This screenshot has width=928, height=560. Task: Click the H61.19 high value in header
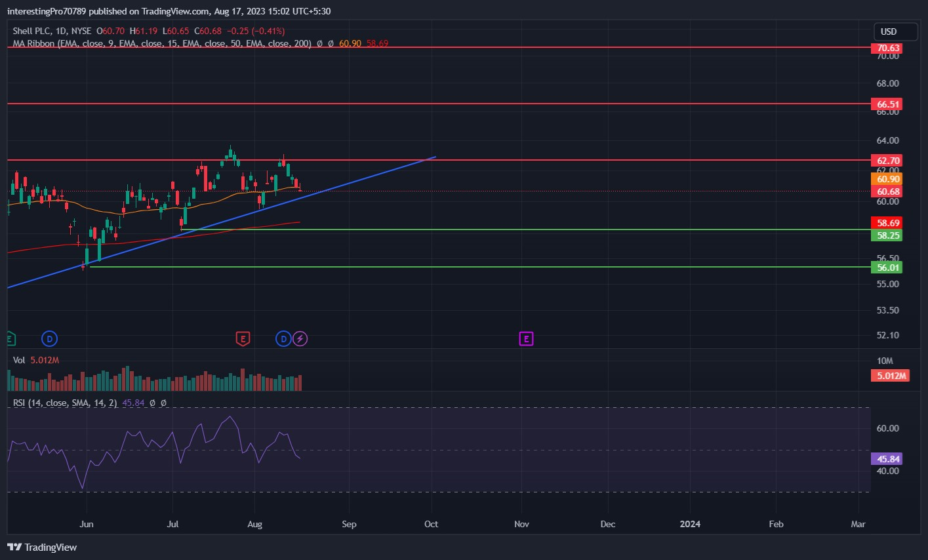click(x=142, y=31)
